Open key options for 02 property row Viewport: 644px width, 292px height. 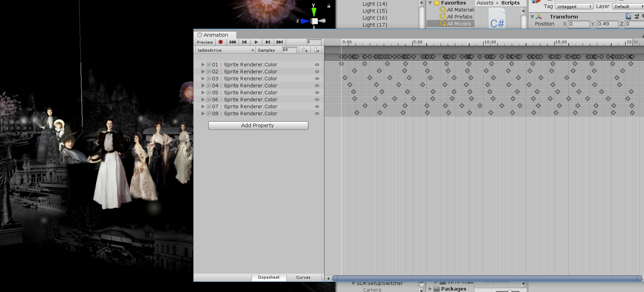(317, 72)
